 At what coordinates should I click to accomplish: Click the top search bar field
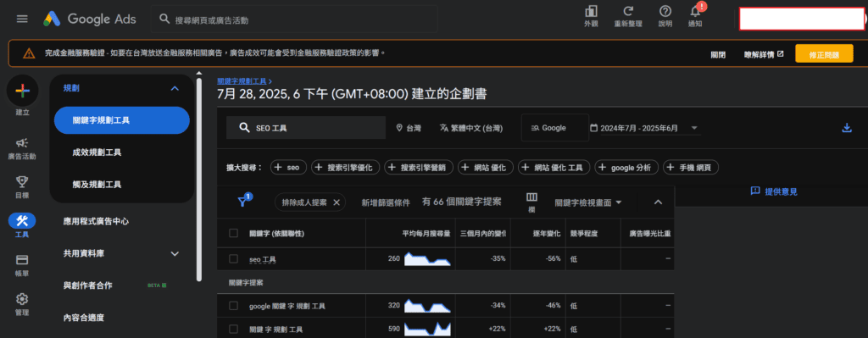(294, 19)
